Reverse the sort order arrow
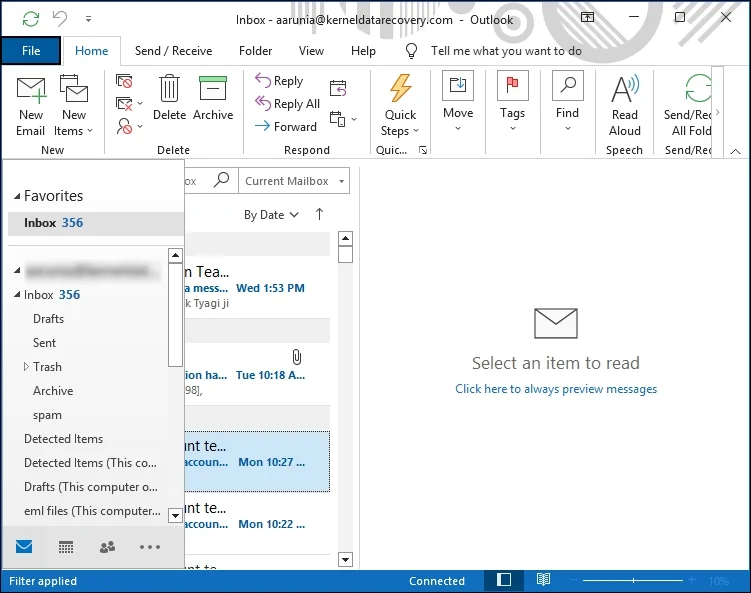Viewport: 751px width, 593px height. [x=319, y=214]
